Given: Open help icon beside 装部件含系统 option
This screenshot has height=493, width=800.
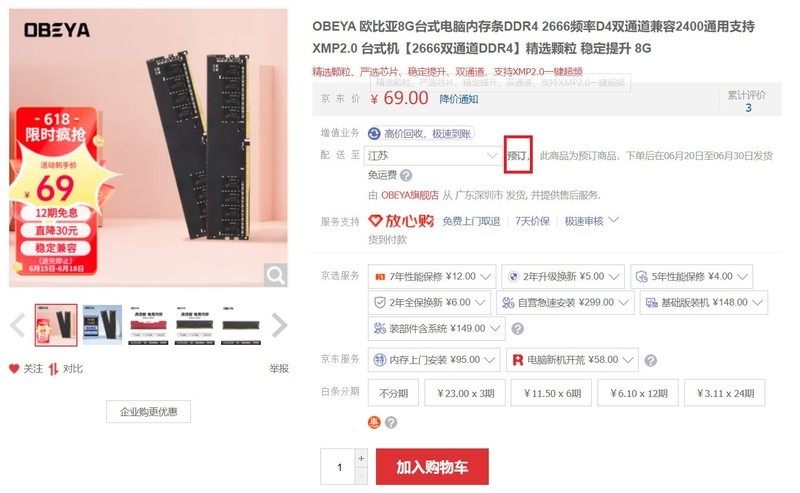Looking at the screenshot, I should (517, 329).
